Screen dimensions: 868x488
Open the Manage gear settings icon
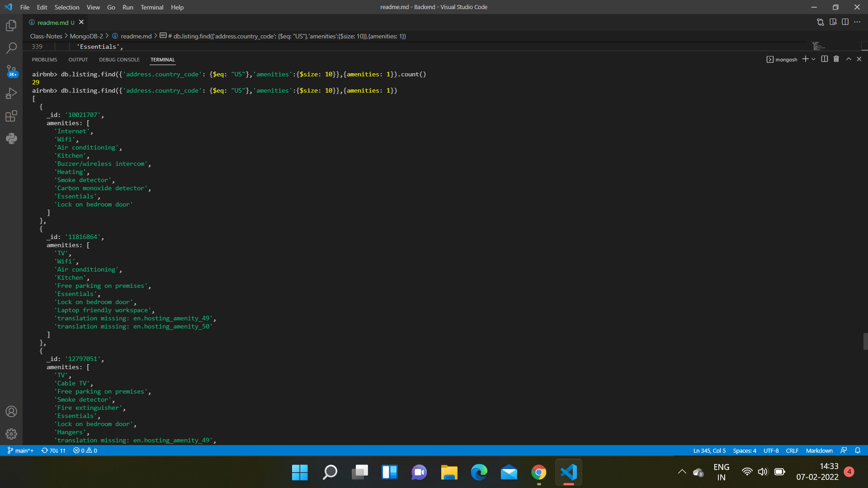pos(11,434)
